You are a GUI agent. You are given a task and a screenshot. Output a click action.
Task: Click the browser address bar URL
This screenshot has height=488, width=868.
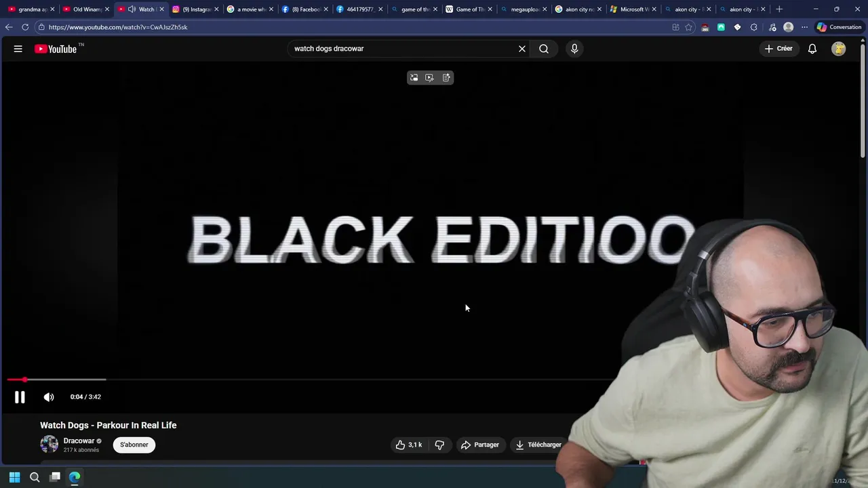click(118, 27)
